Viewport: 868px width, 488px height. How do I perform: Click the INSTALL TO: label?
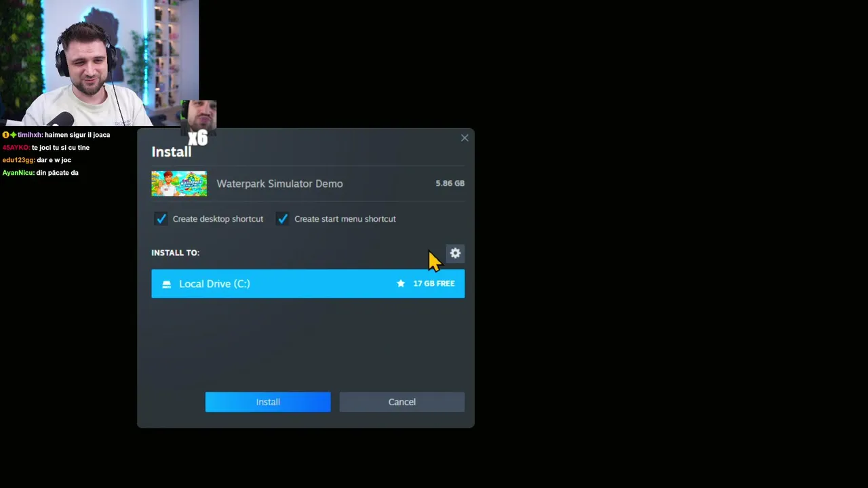pyautogui.click(x=175, y=252)
